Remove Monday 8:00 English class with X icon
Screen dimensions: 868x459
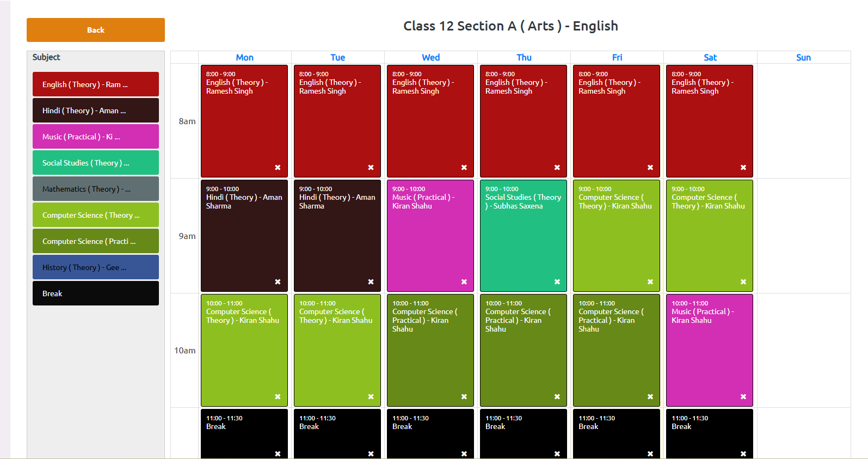(x=278, y=168)
